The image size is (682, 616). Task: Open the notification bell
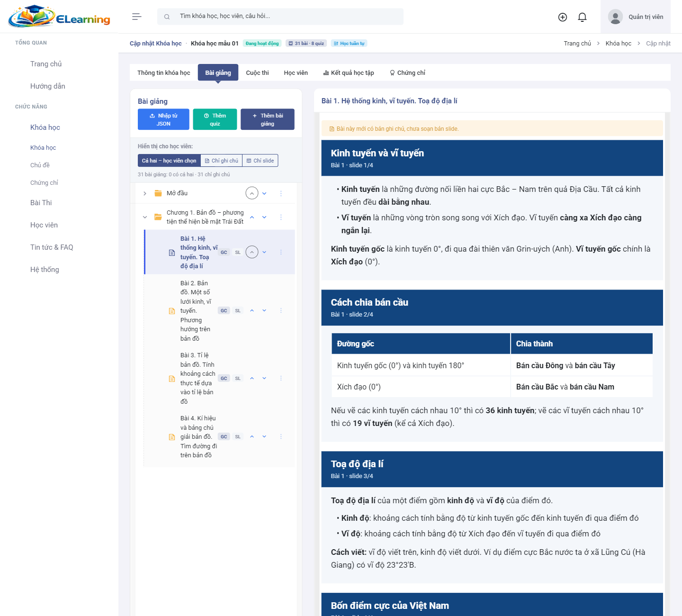(583, 17)
